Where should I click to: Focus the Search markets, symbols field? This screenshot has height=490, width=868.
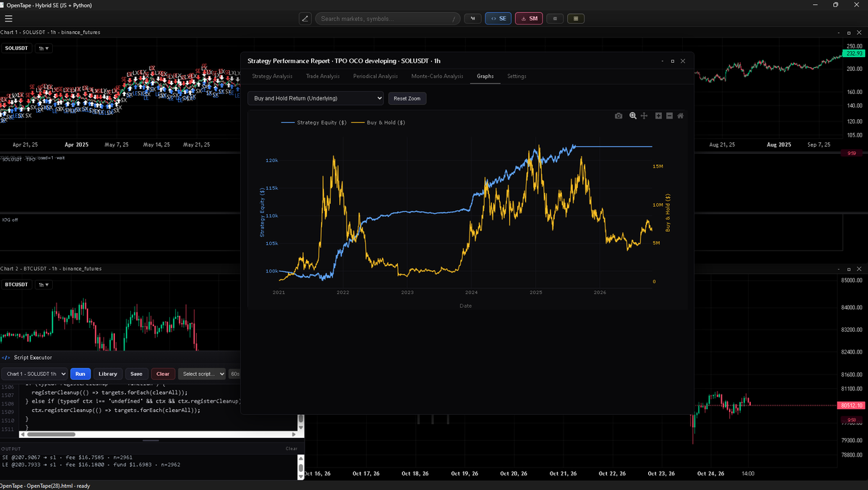(x=388, y=18)
